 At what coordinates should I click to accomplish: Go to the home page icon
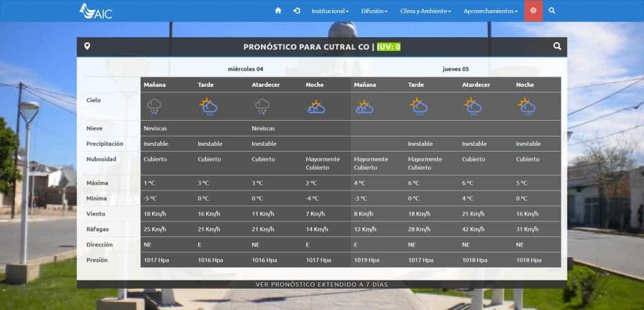[278, 11]
